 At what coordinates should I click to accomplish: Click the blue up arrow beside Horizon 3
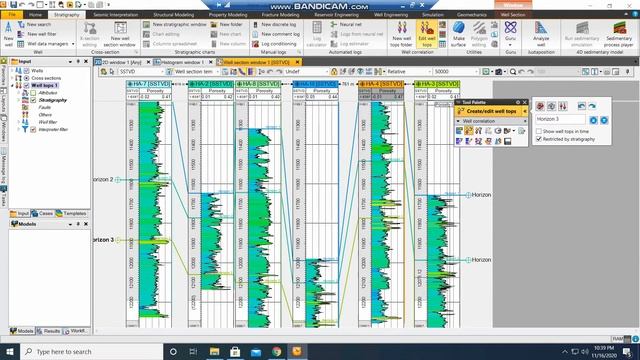[593, 120]
